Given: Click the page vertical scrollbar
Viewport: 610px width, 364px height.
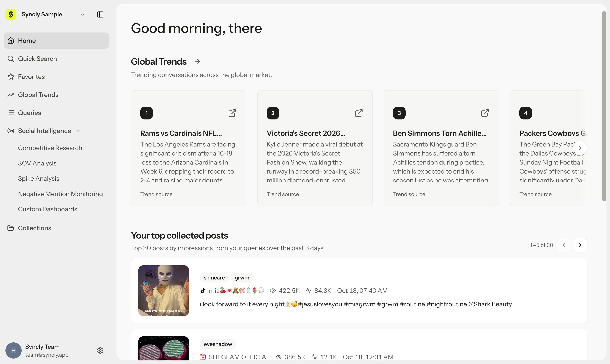Looking at the screenshot, I should point(604,106).
